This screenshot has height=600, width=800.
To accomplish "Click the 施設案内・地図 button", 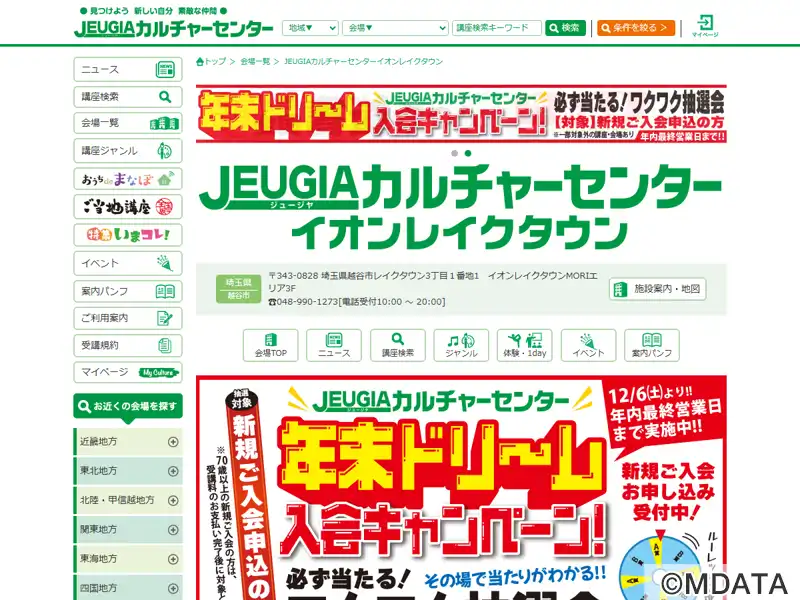I will pyautogui.click(x=657, y=289).
